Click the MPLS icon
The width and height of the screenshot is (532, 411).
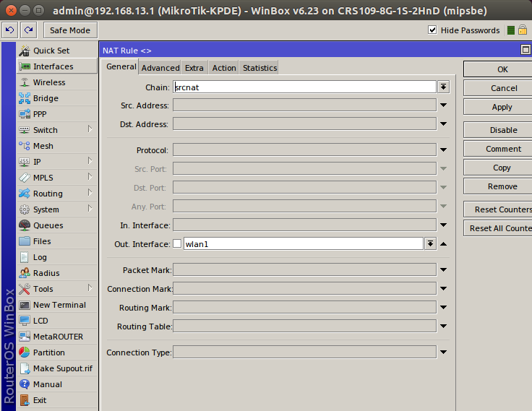(x=25, y=178)
